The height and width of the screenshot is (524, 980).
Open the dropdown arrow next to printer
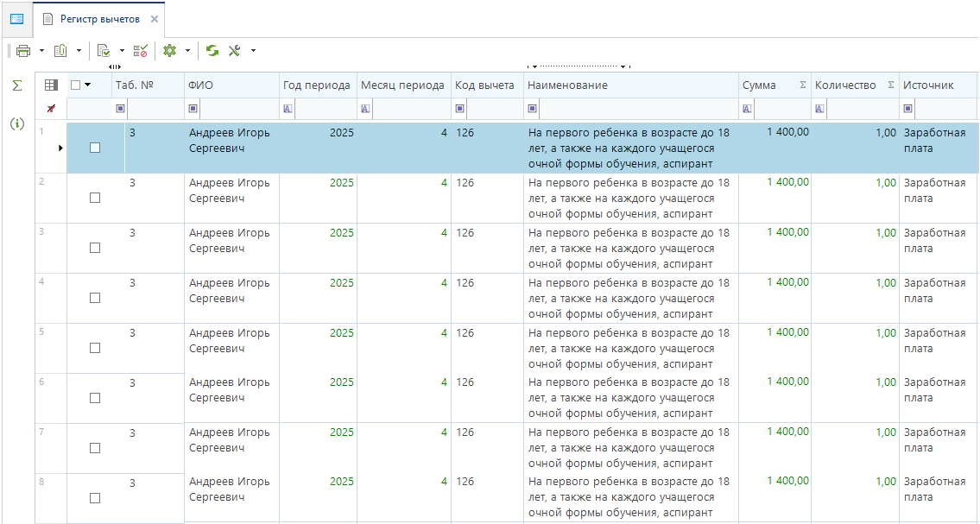pyautogui.click(x=41, y=51)
